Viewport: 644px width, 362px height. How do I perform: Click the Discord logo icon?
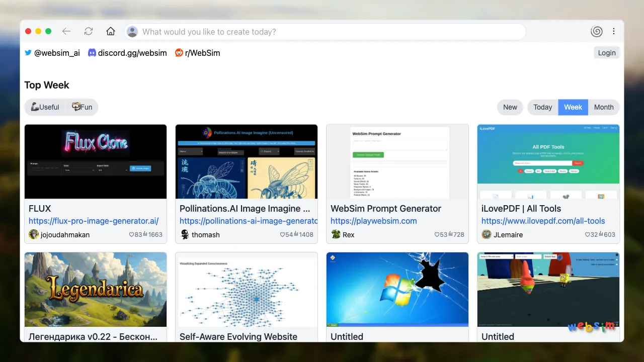click(x=92, y=53)
